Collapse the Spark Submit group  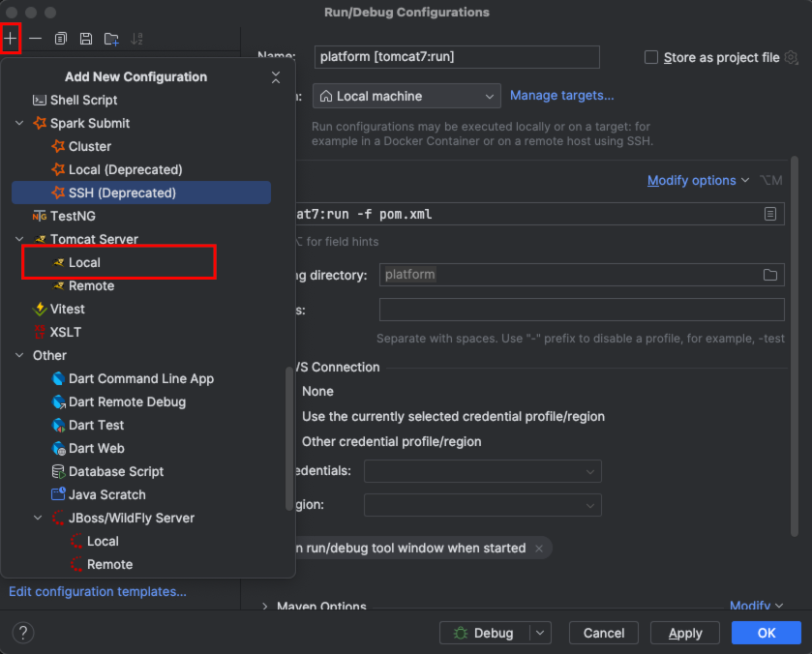pos(19,123)
